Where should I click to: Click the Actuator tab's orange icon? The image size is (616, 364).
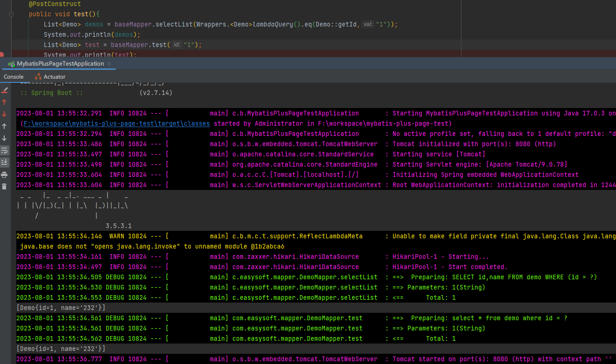[x=38, y=76]
